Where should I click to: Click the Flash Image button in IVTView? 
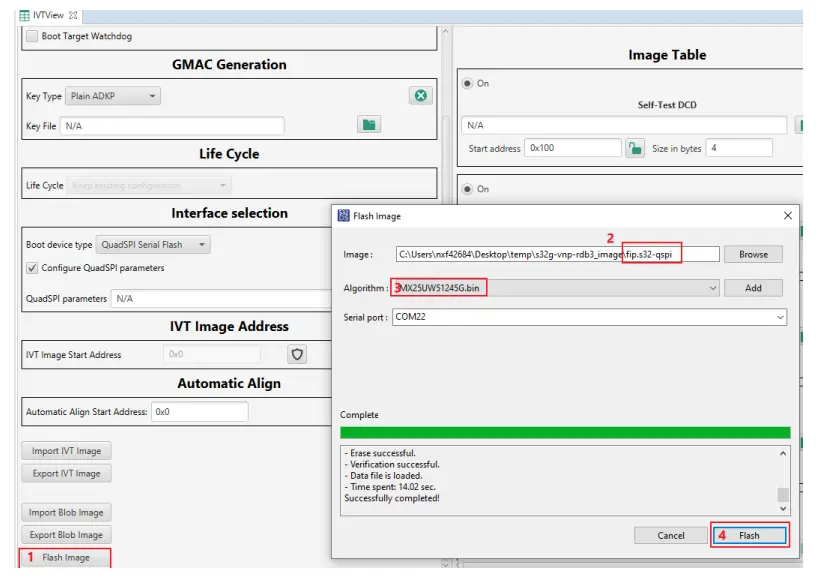pos(66,557)
